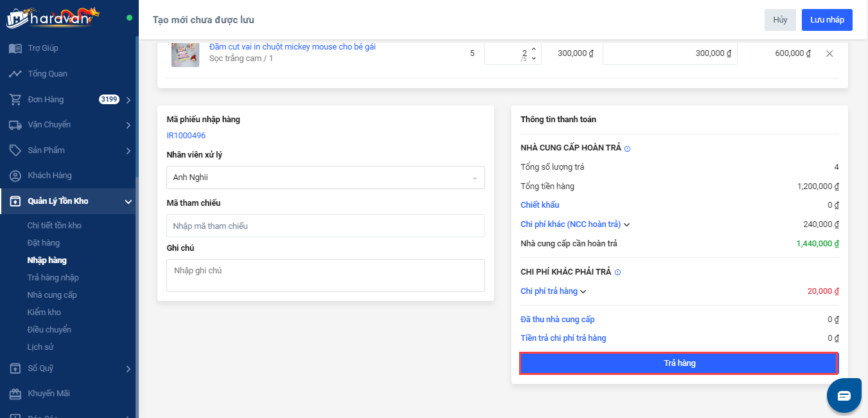The image size is (868, 418).
Task: Click the Khuyến Mãi gift icon
Action: (15, 394)
